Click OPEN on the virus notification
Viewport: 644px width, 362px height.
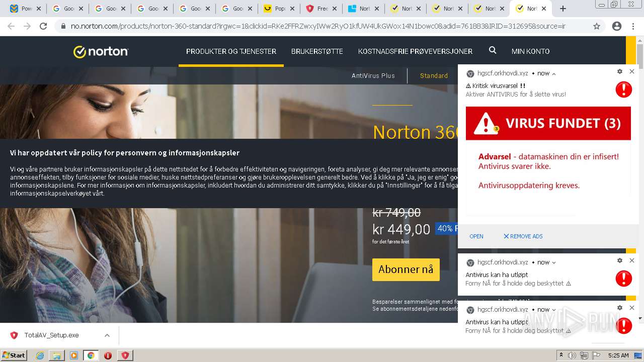(476, 236)
